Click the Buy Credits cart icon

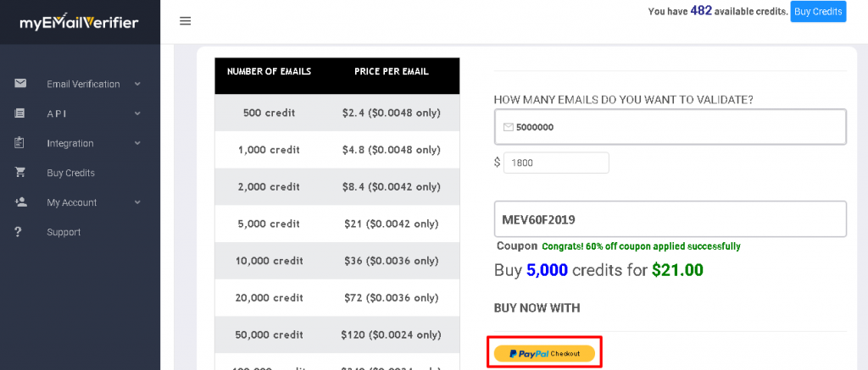pos(20,173)
